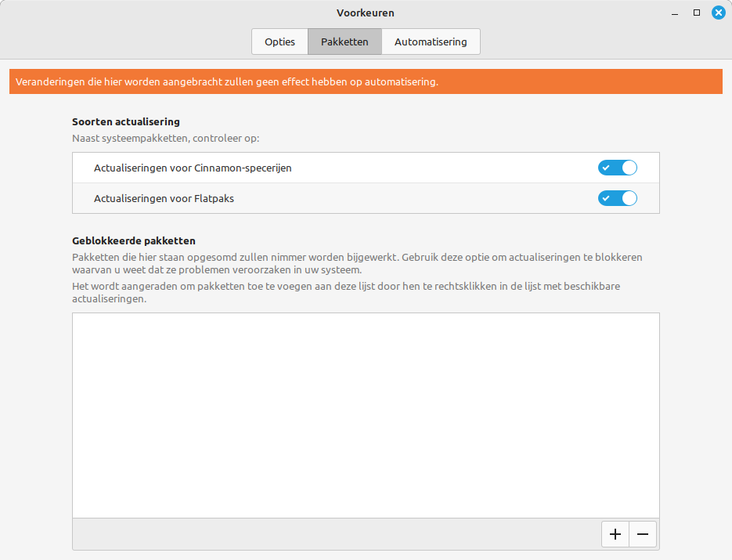Turn off Actualiseringen voor Flatpaks switch

point(618,198)
